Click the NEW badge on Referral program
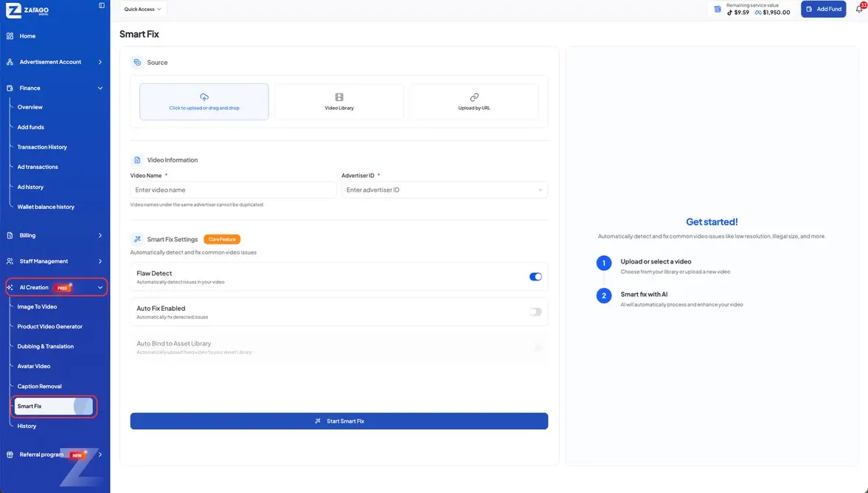868x493 pixels. click(x=77, y=455)
